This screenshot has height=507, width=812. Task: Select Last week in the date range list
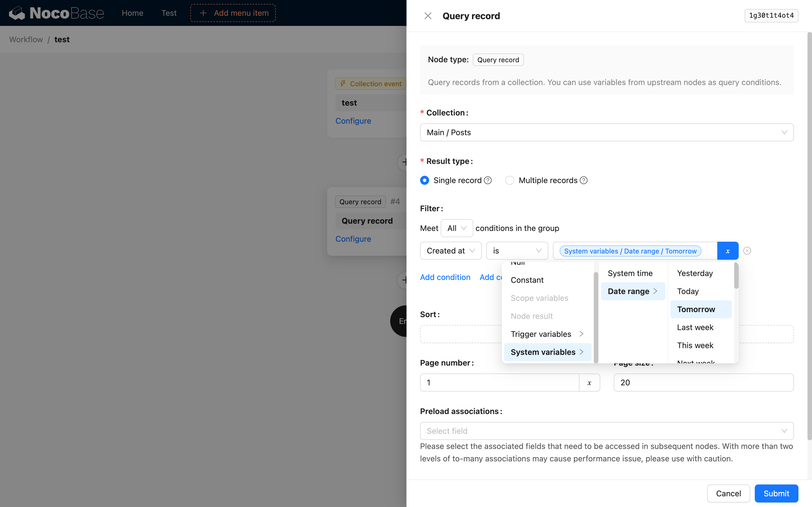coord(695,327)
